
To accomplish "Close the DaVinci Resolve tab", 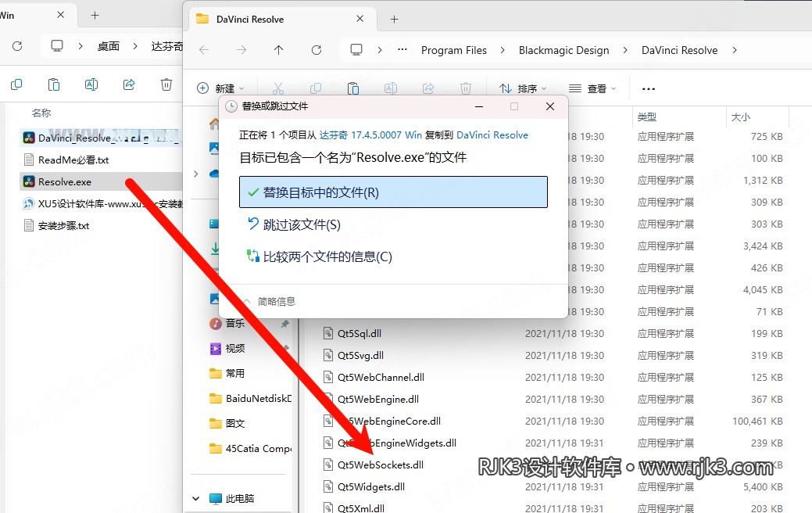I will [x=360, y=19].
